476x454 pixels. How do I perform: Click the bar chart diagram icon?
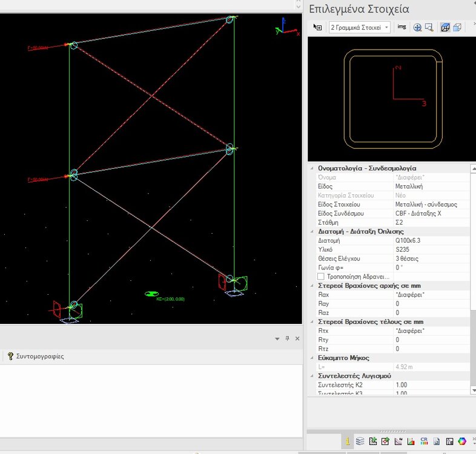pyautogui.click(x=411, y=441)
